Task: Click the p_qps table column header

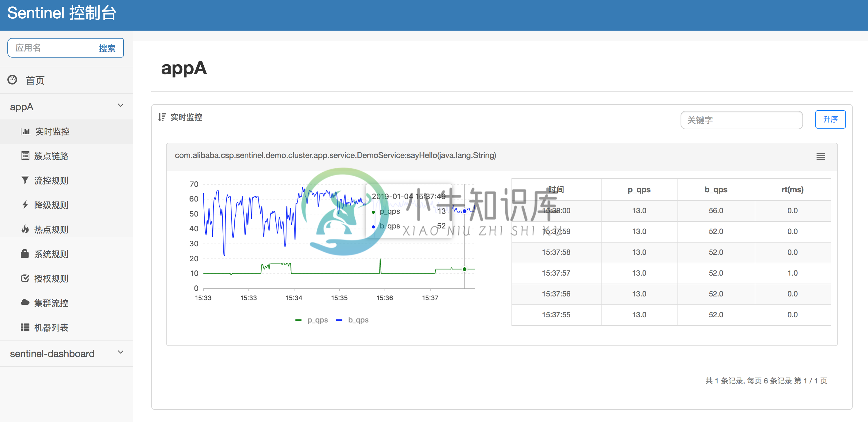Action: (639, 190)
